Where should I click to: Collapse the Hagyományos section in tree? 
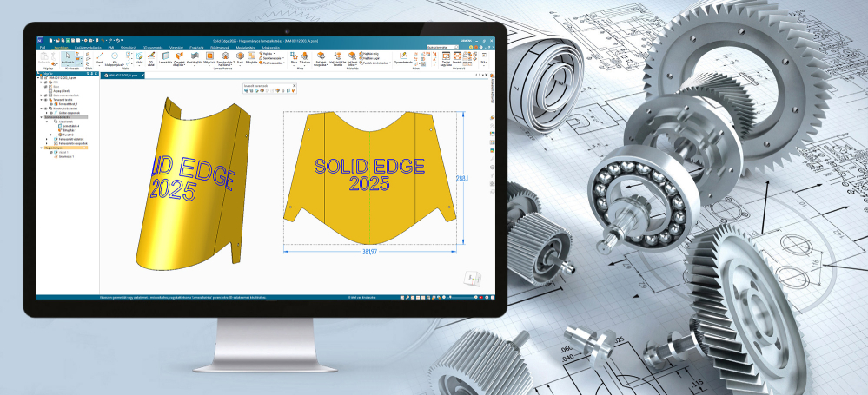coord(42,148)
